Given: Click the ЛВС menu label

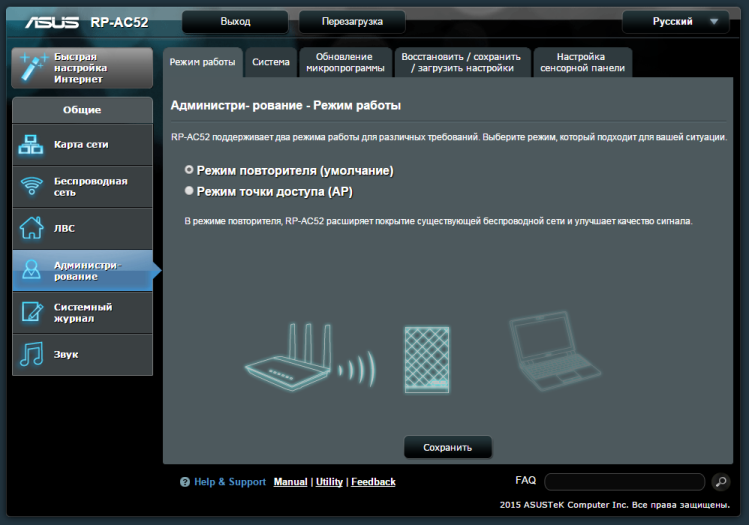Looking at the screenshot, I should [x=64, y=228].
